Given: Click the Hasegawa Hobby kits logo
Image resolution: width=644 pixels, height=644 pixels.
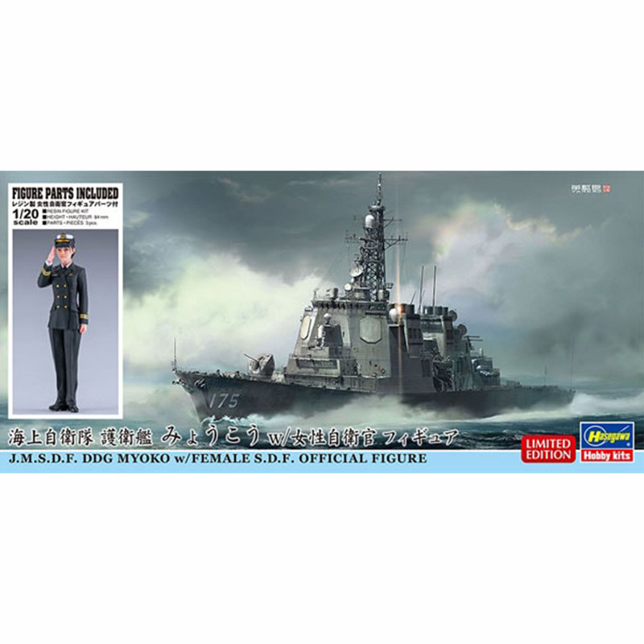Looking at the screenshot, I should pos(606,442).
